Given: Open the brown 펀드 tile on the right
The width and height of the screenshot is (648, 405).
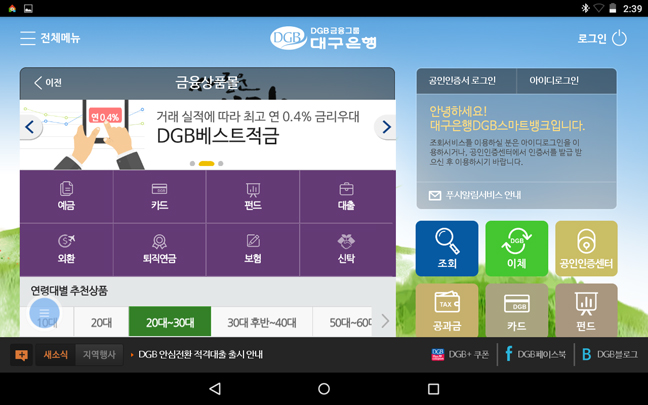Looking at the screenshot, I should coord(586,310).
